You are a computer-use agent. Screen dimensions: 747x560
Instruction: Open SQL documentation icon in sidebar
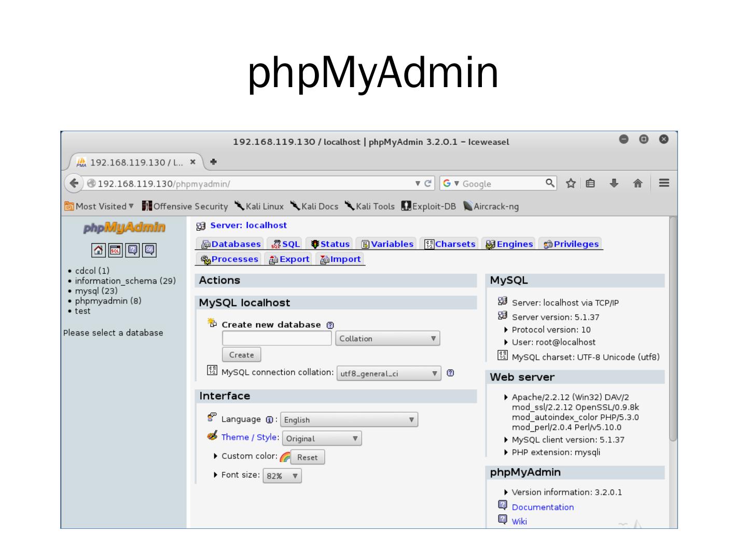tap(150, 250)
